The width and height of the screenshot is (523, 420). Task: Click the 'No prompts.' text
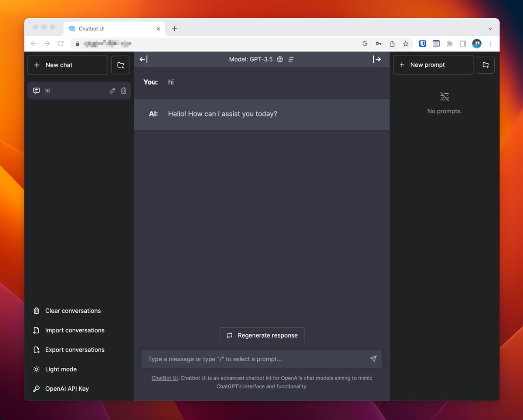coord(445,111)
